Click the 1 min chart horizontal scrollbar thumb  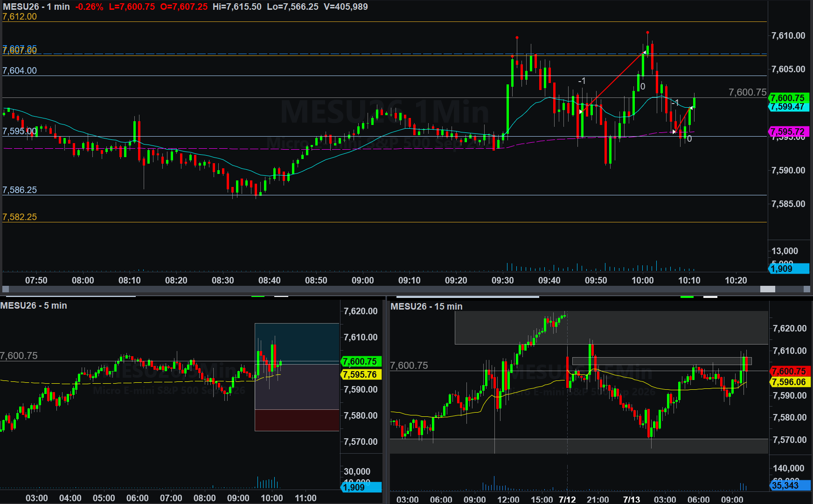click(767, 289)
